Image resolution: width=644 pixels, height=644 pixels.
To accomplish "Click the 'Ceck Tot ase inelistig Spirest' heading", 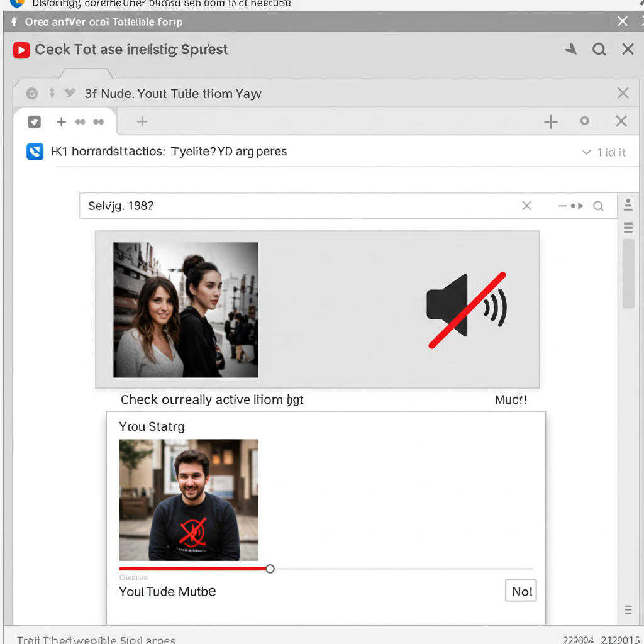I will [131, 50].
